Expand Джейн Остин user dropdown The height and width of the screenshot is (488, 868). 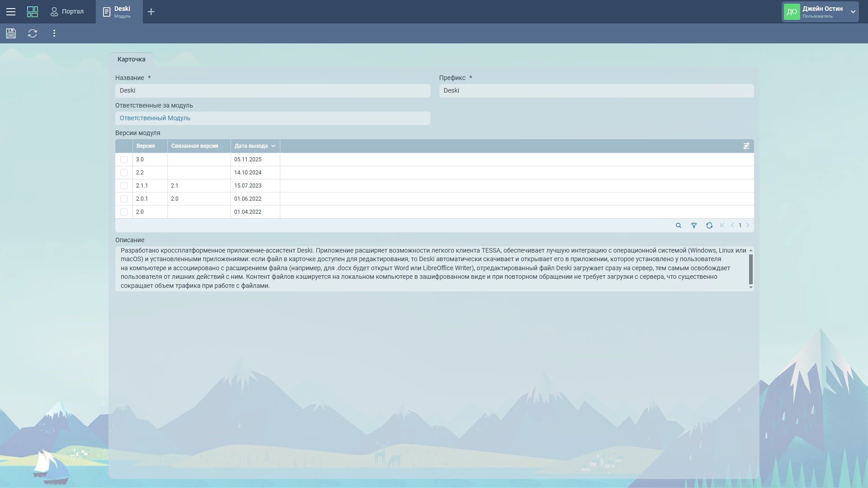coord(853,12)
